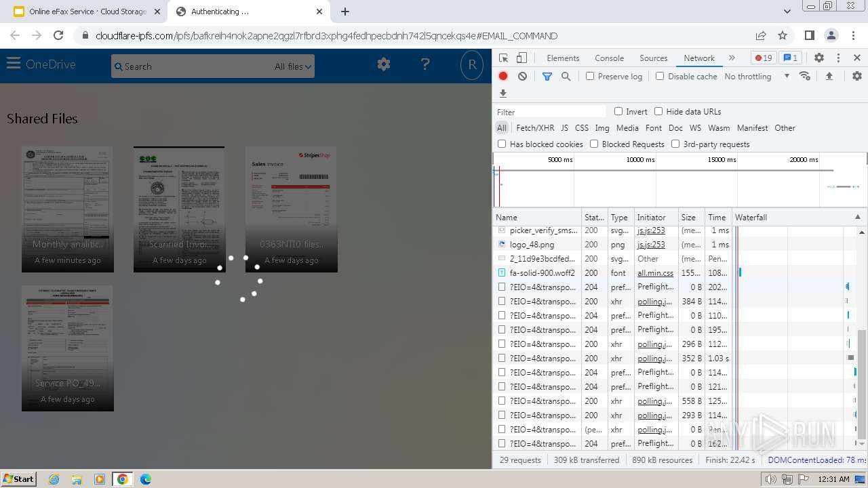Sort by the Waterfall column arrow
Viewport: 868px width, 488px height.
(x=857, y=217)
